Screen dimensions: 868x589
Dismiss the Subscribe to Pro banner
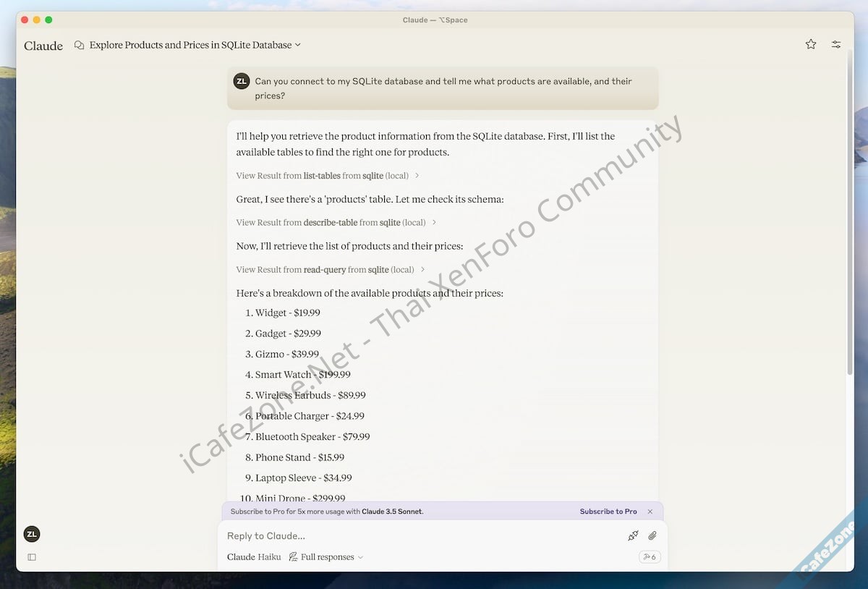(x=650, y=512)
